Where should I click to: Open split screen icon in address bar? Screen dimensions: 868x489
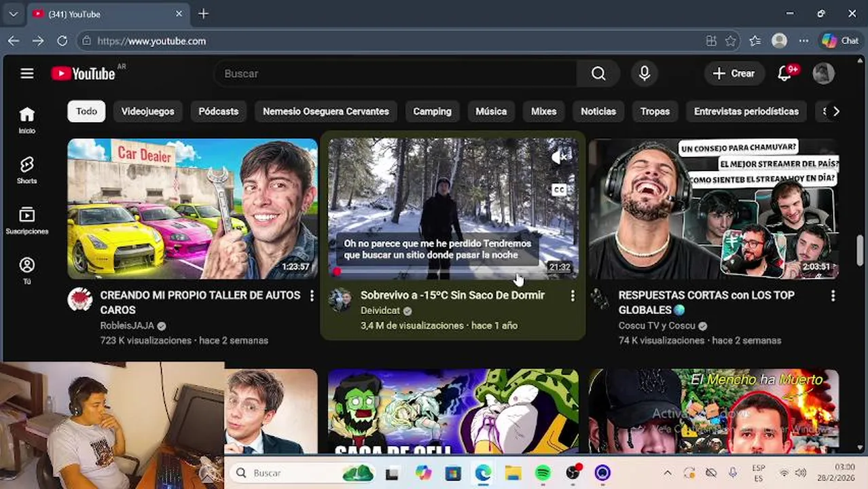pyautogui.click(x=711, y=41)
